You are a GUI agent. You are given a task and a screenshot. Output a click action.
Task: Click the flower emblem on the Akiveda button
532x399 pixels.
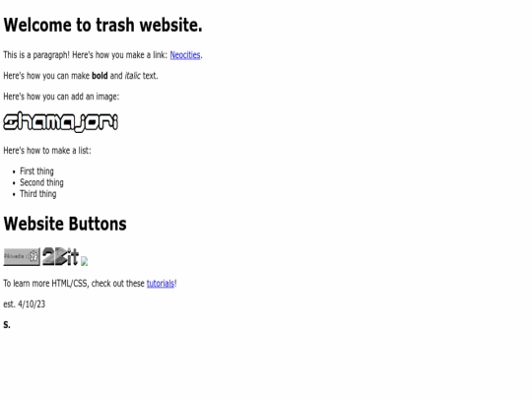[33, 256]
